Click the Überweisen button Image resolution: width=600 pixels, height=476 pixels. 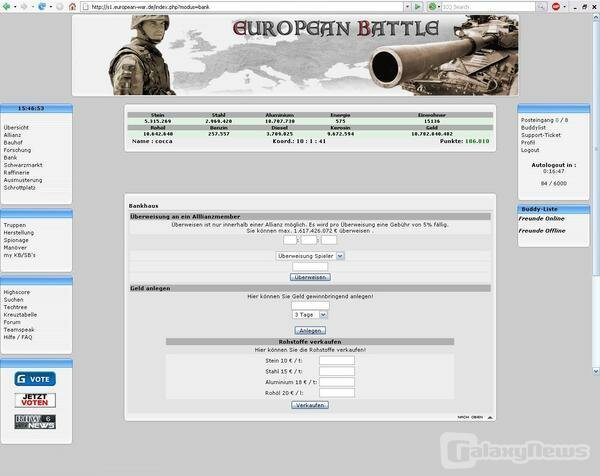coord(310,277)
